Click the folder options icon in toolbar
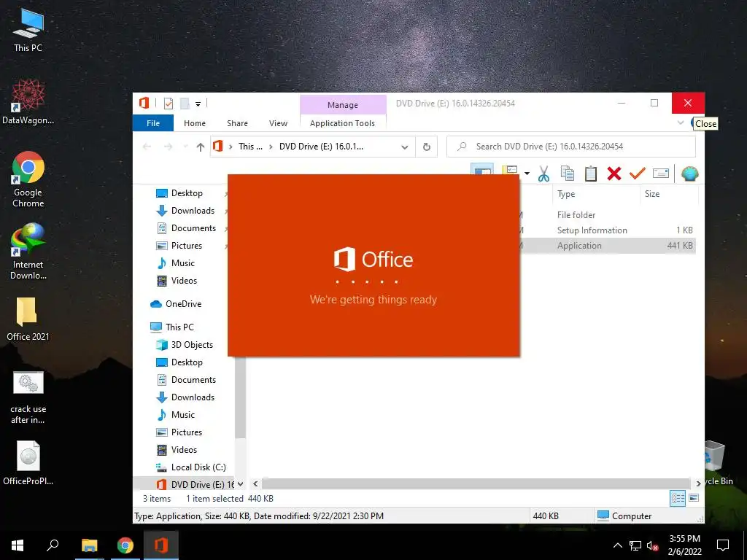Image resolution: width=747 pixels, height=560 pixels. pos(510,171)
